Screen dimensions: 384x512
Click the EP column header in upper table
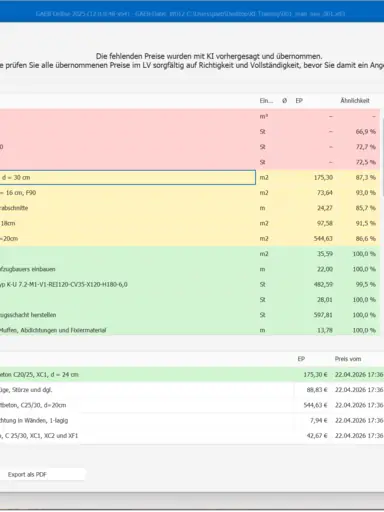(x=299, y=101)
